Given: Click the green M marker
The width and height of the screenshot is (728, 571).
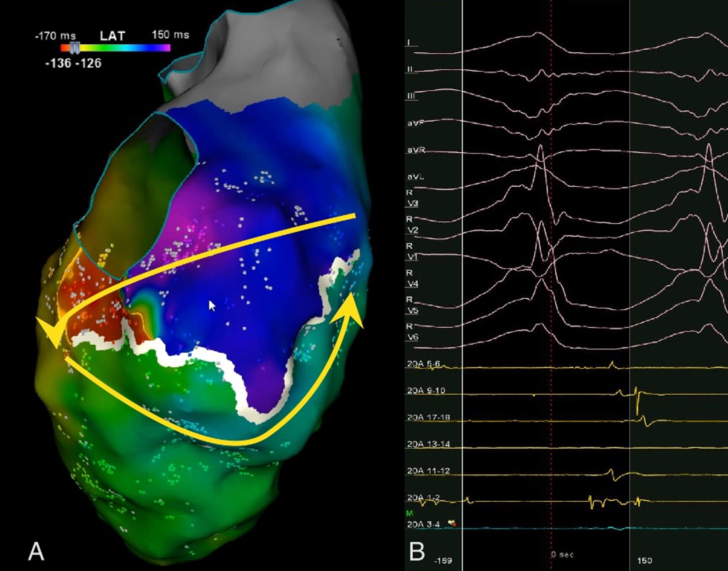Looking at the screenshot, I should click(410, 513).
